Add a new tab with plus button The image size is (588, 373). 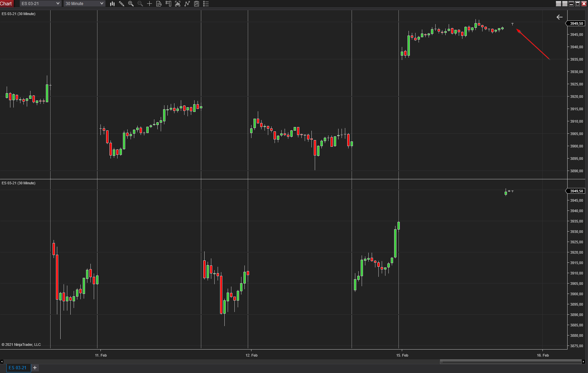coord(35,368)
